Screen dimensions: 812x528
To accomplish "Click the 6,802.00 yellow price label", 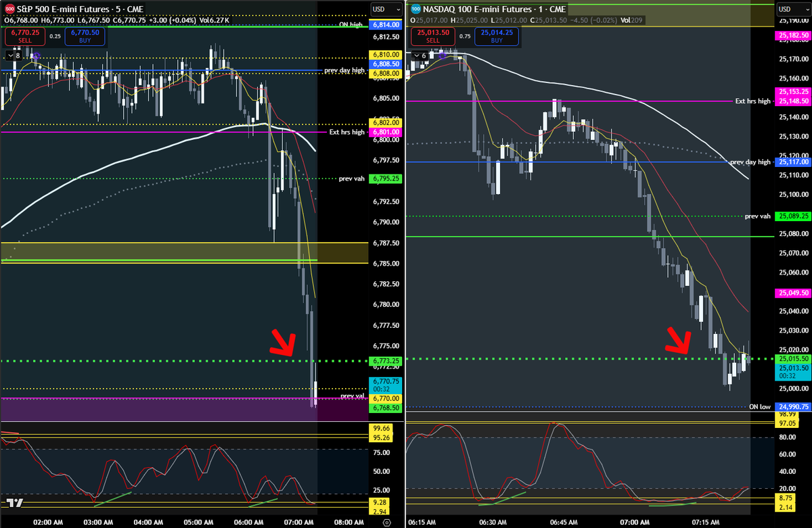I will (x=385, y=123).
